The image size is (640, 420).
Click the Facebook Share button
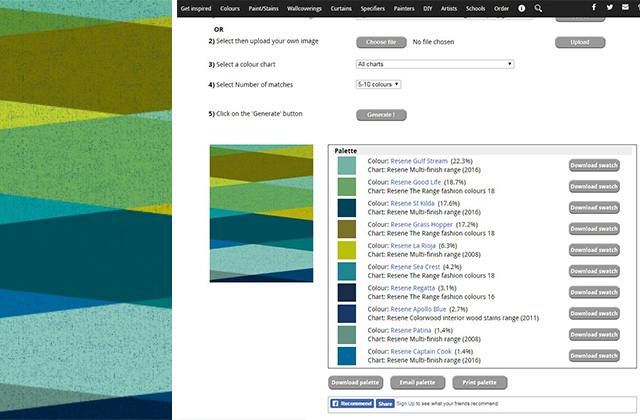tap(385, 404)
